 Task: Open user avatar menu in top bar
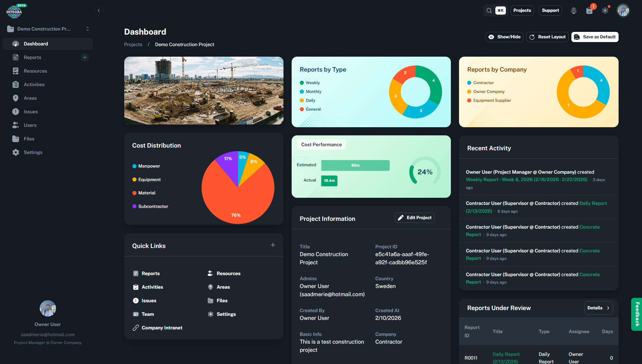point(623,11)
